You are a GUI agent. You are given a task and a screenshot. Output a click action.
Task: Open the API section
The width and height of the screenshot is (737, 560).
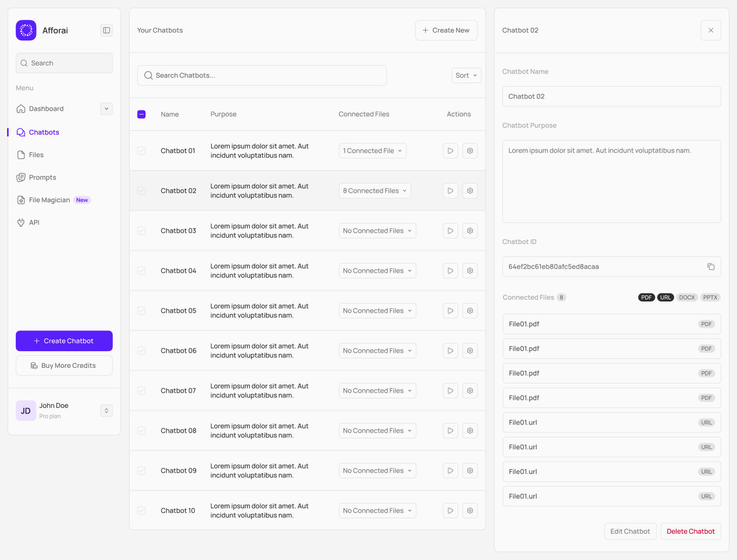[x=34, y=222]
